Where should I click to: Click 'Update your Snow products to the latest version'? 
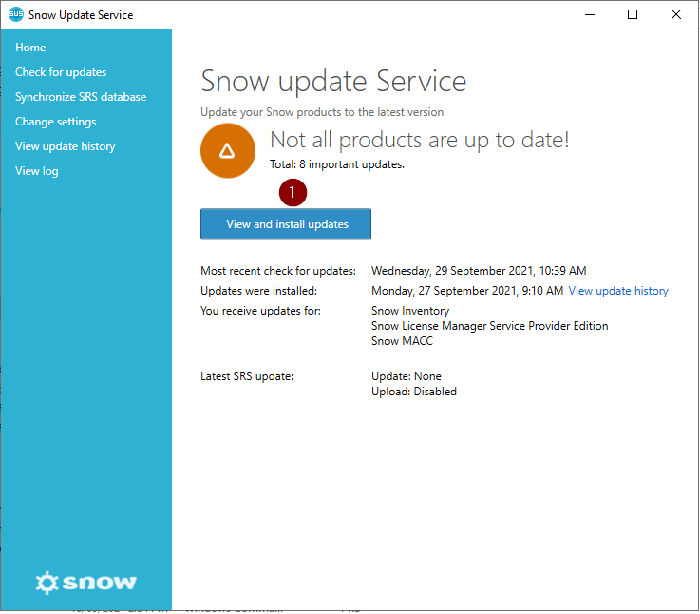[322, 112]
